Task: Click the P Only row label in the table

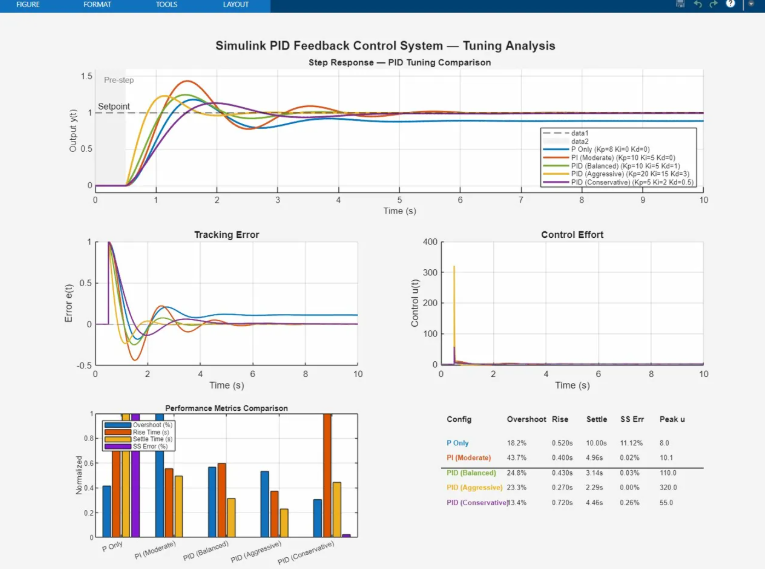Action: pyautogui.click(x=457, y=443)
